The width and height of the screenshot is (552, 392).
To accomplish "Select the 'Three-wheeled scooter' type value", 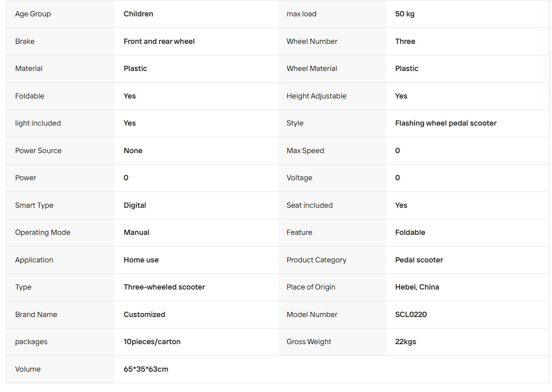I will [164, 287].
